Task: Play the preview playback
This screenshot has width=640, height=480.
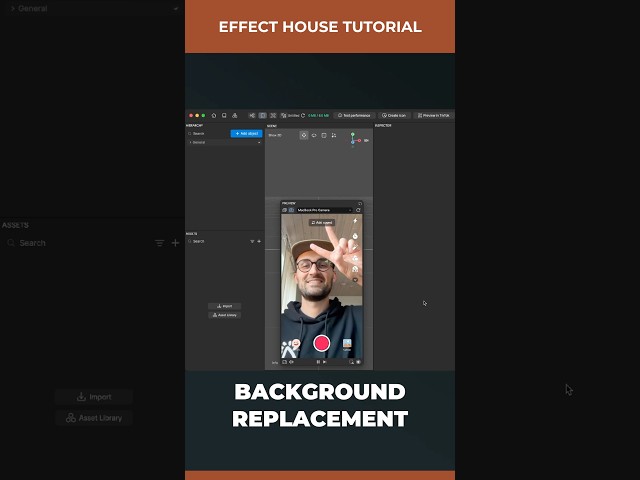Action: click(325, 362)
